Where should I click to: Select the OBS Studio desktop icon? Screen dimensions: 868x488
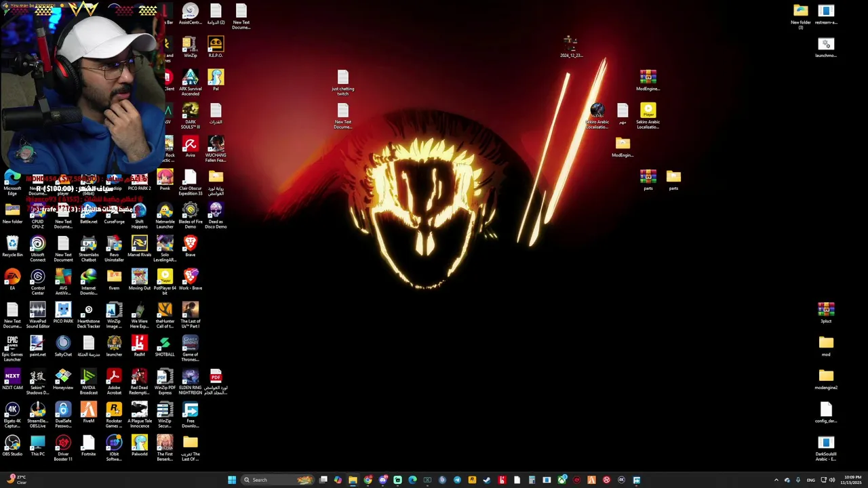pyautogui.click(x=12, y=446)
